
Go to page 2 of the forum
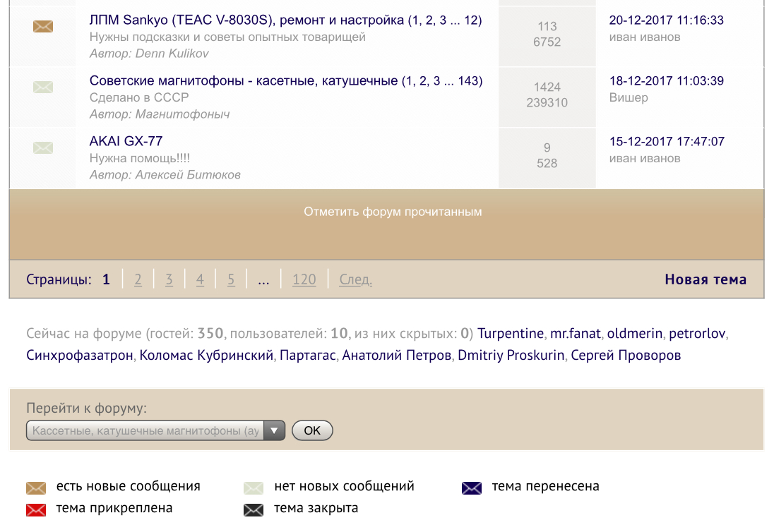point(138,279)
